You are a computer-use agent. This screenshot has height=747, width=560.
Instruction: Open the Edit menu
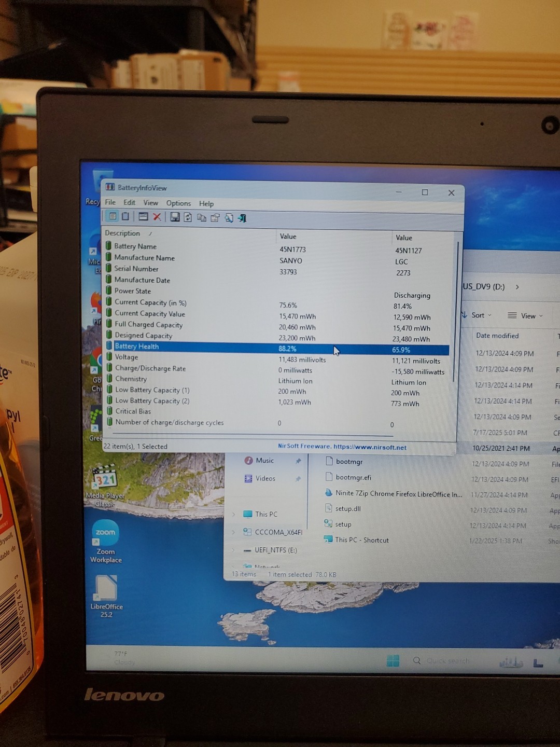[x=130, y=202]
